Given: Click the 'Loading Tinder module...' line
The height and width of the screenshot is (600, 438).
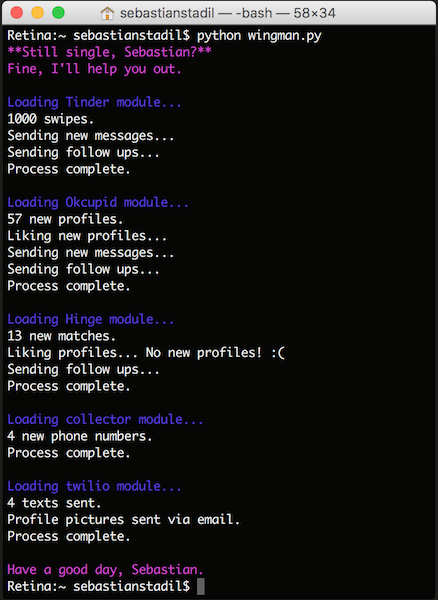Looking at the screenshot, I should pos(94,102).
